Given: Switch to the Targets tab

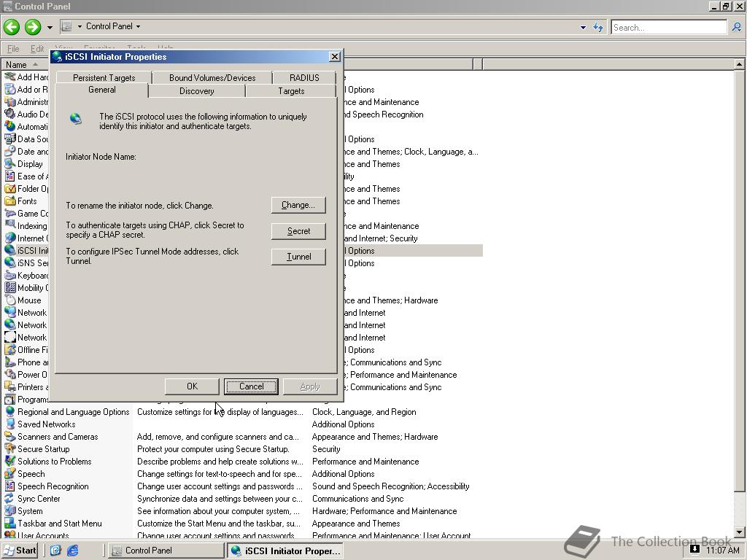Looking at the screenshot, I should (291, 91).
